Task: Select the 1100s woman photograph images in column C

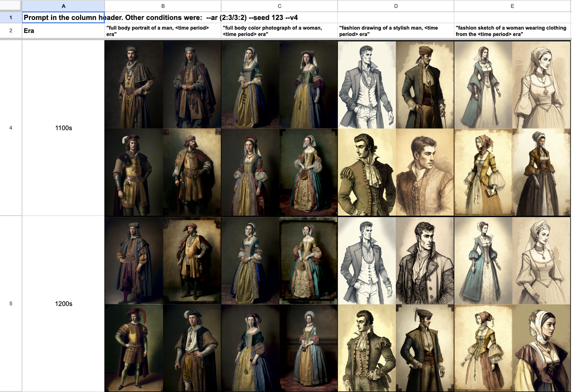Action: coord(279,128)
